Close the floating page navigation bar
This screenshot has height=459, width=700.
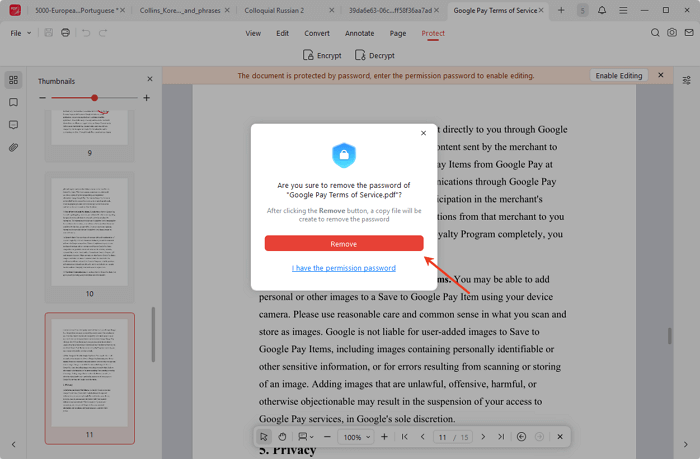[x=560, y=437]
